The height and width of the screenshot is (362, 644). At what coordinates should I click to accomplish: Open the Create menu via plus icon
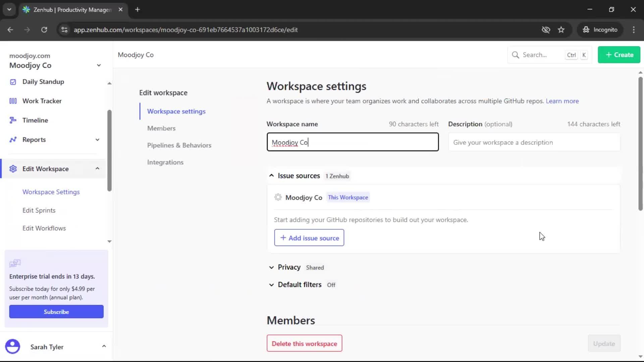point(608,55)
